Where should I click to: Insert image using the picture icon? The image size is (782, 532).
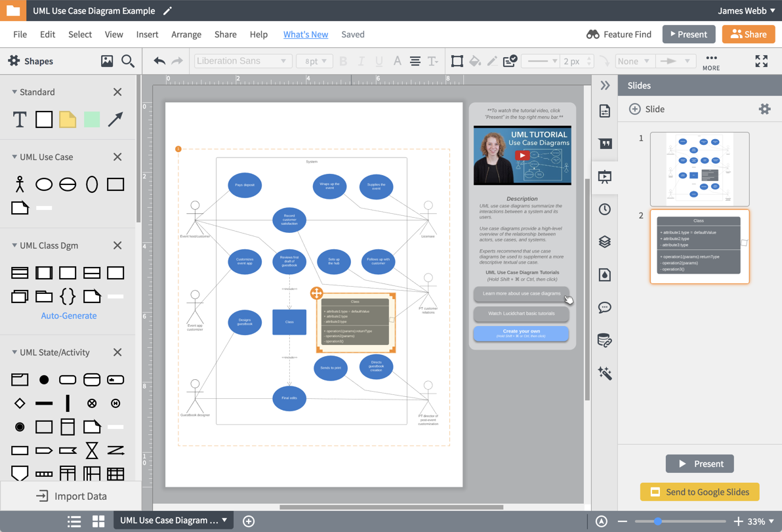[107, 61]
